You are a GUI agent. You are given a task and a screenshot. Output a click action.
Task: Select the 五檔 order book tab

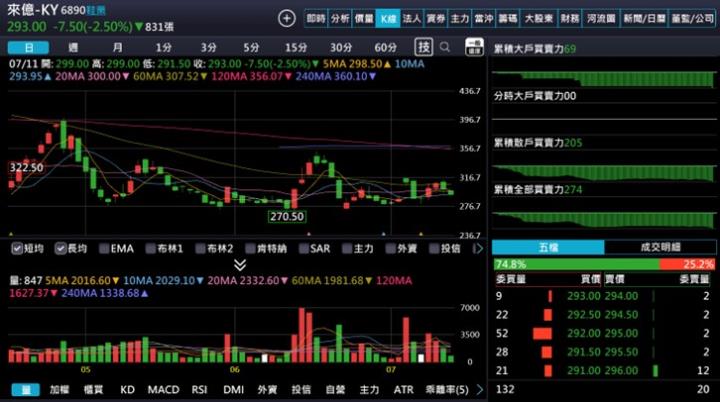[548, 247]
